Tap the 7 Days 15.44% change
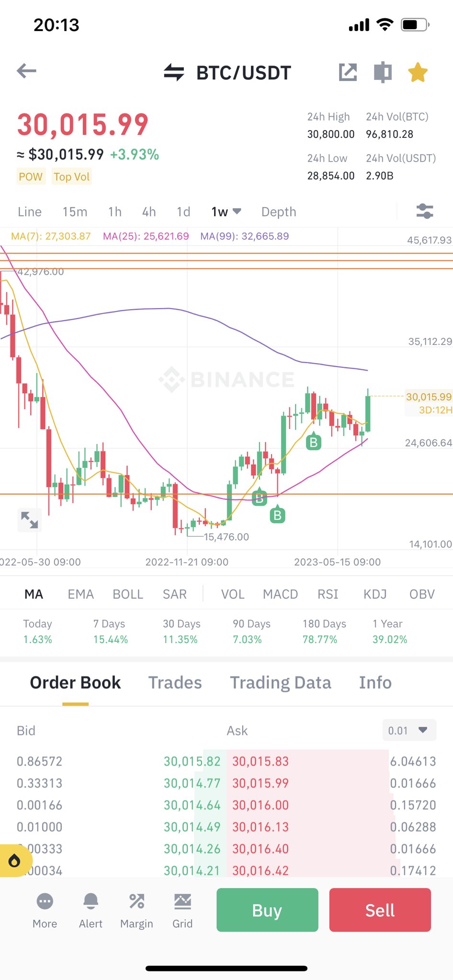Screen dimensions: 453x980 [111, 632]
